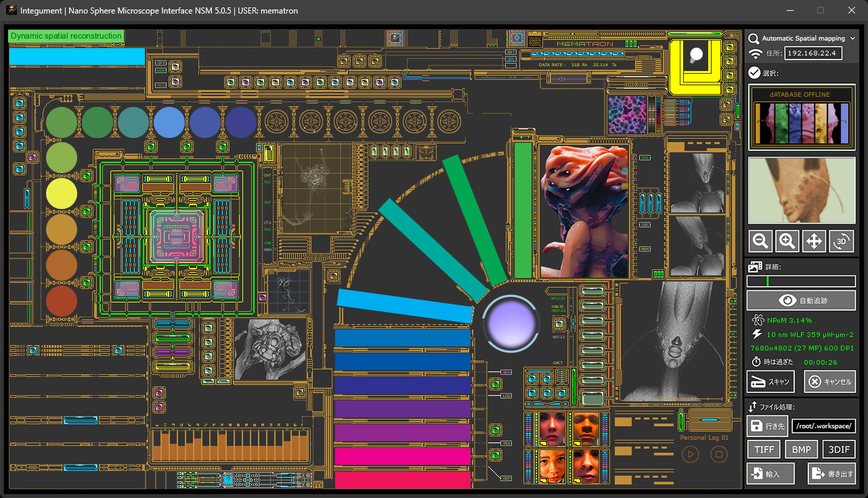Activate the pan/move crosshair tool
The image size is (868, 498).
tap(814, 240)
